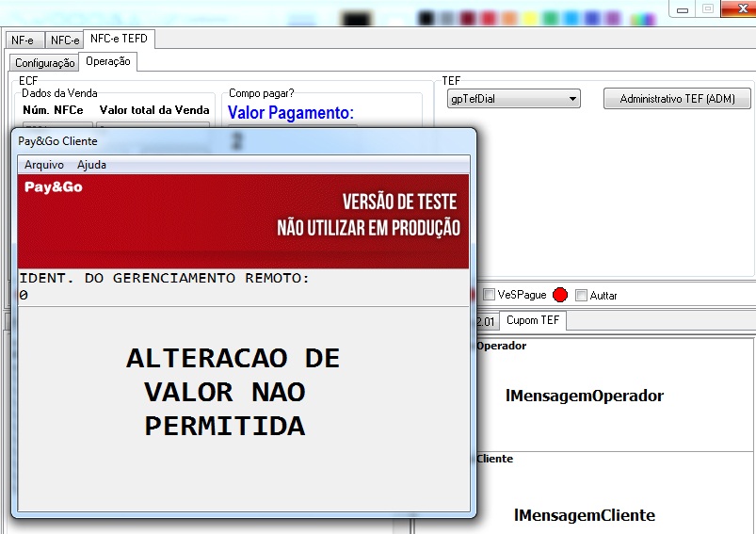Image resolution: width=756 pixels, height=534 pixels.
Task: Click the red status circle indicator
Action: point(560,295)
